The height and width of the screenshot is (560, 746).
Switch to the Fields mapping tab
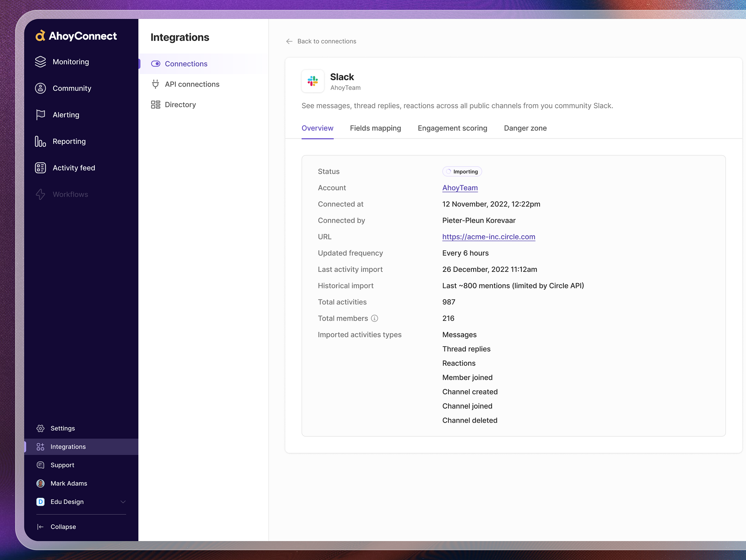tap(376, 128)
